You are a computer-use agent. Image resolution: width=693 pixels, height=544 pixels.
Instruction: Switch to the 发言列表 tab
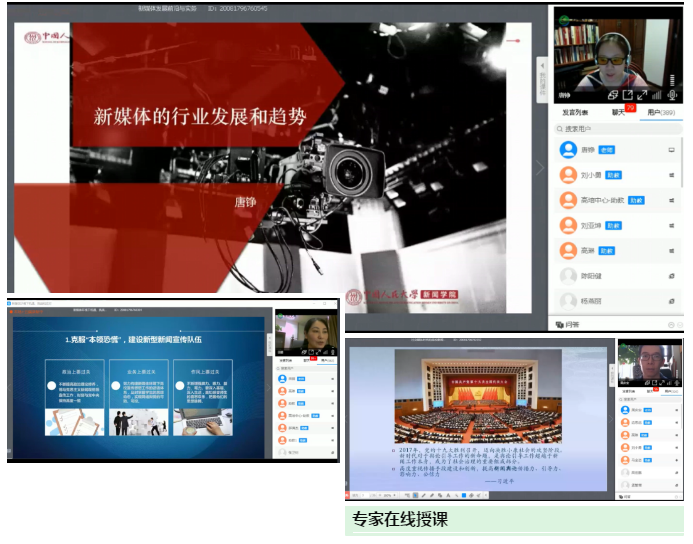pos(575,113)
